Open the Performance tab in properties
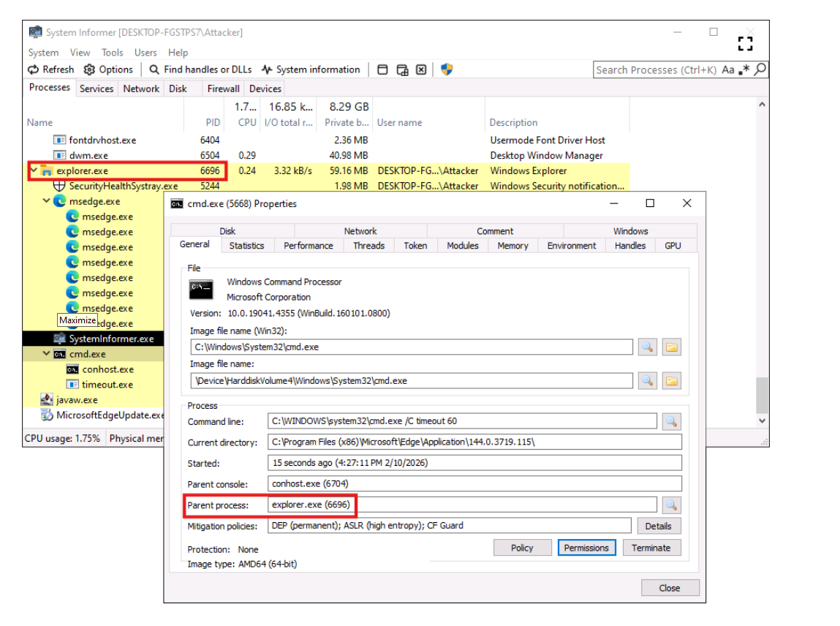Screen dimensions: 840x626 coord(308,246)
